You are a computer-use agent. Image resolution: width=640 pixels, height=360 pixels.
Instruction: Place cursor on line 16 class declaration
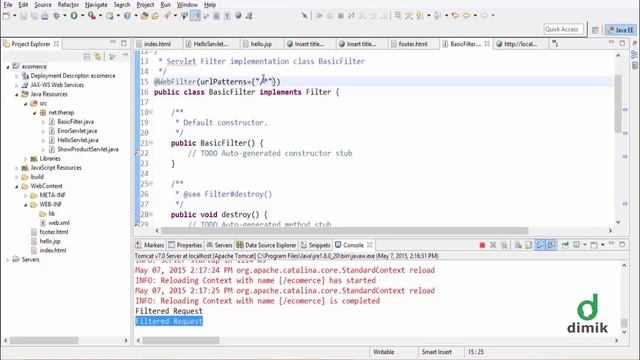pyautogui.click(x=247, y=92)
